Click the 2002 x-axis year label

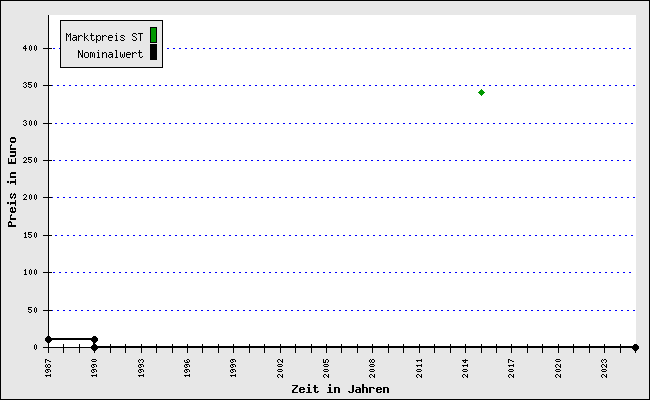pyautogui.click(x=280, y=368)
